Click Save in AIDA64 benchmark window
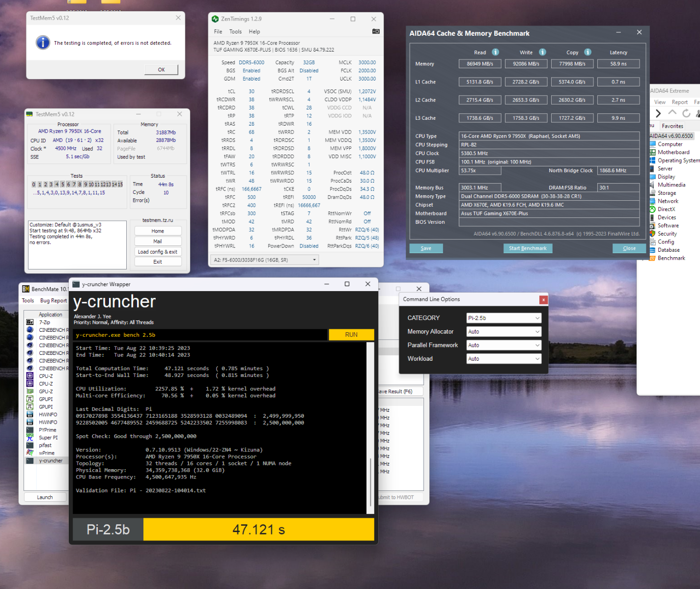This screenshot has width=700, height=589. click(426, 248)
